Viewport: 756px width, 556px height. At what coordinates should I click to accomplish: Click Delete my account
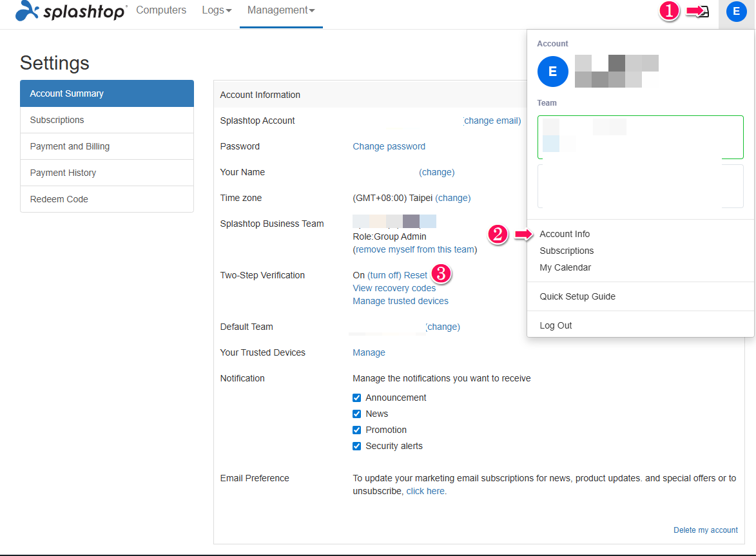705,530
